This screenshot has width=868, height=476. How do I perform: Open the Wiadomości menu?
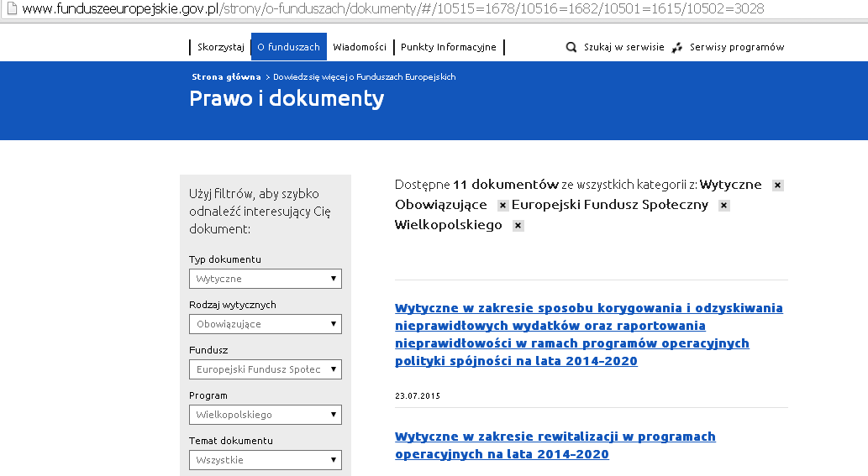pos(360,47)
